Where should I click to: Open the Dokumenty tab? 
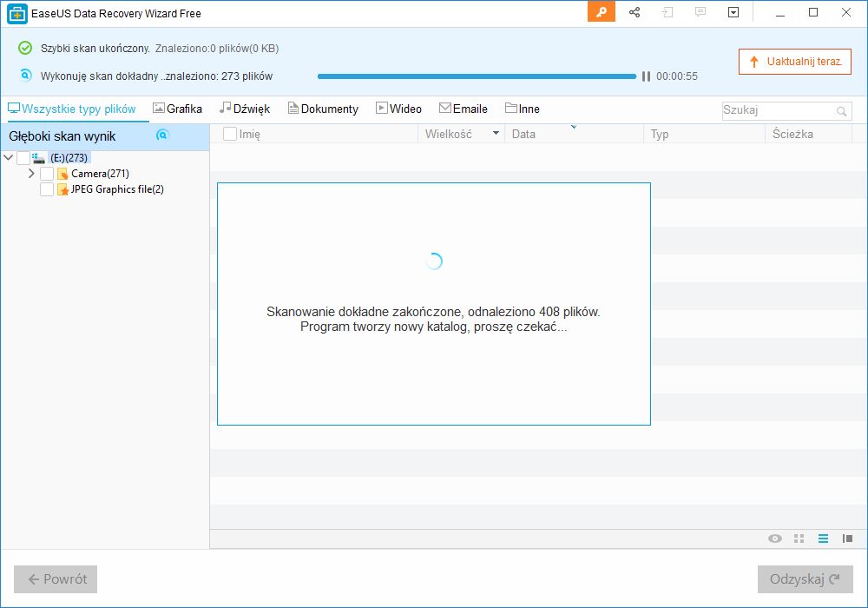(323, 109)
